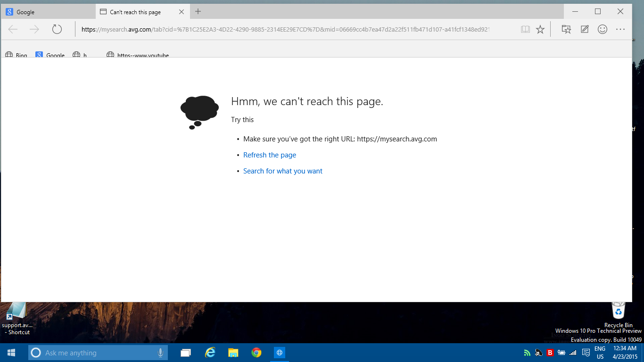Image resolution: width=644 pixels, height=362 pixels.
Task: Open the 'h' favorites bar bookmark
Action: pyautogui.click(x=80, y=55)
